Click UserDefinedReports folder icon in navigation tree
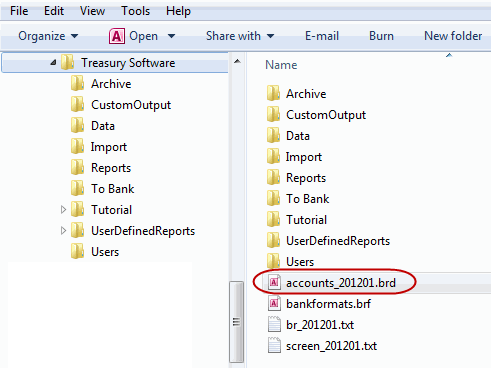The width and height of the screenshot is (491, 368). (x=77, y=230)
